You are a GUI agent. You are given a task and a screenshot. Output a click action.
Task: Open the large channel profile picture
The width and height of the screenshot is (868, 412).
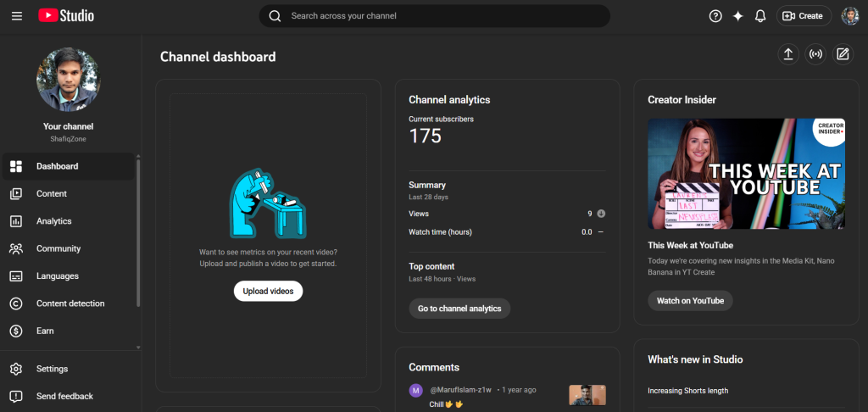(69, 79)
